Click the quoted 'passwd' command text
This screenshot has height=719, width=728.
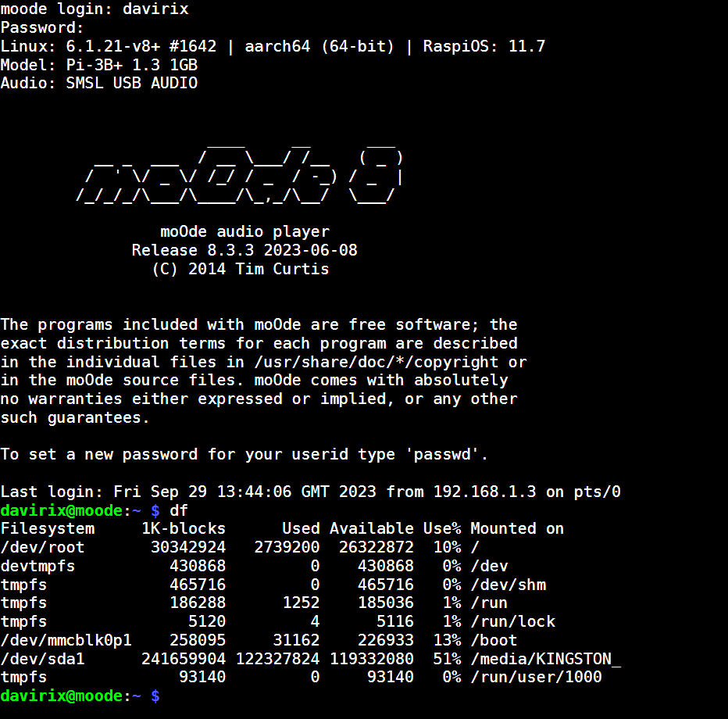point(442,454)
